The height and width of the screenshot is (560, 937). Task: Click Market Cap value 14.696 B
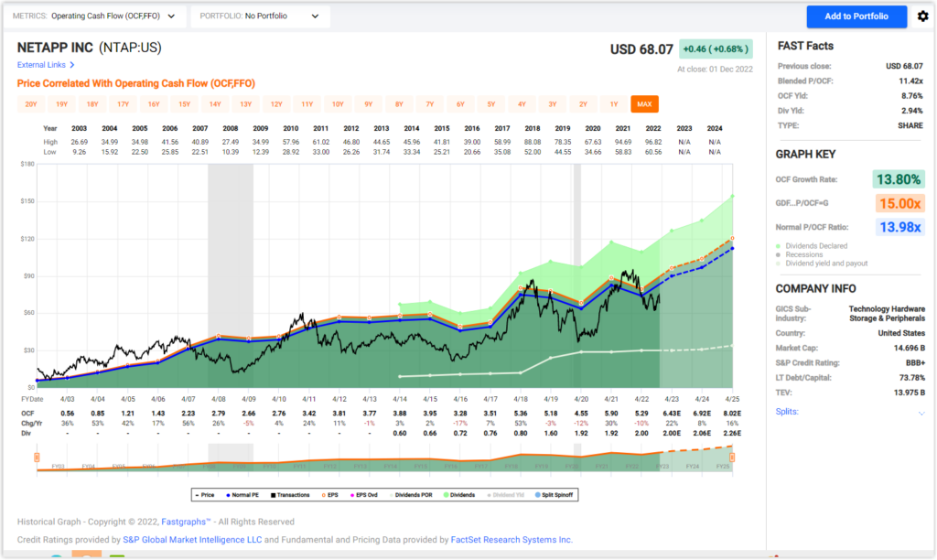[x=909, y=348]
